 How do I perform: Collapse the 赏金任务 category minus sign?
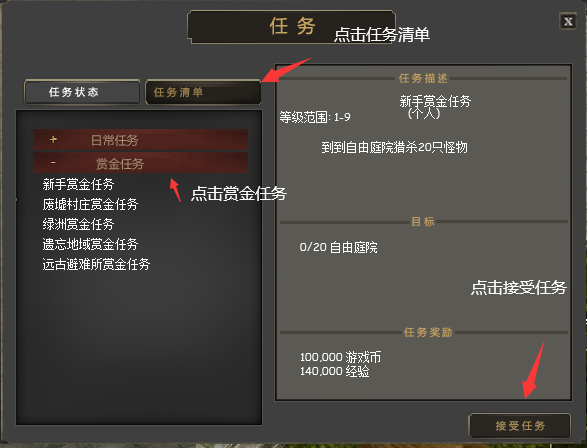tap(53, 162)
